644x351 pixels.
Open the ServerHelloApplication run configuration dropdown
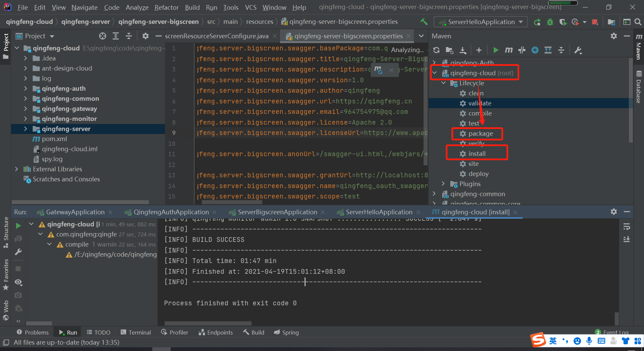pyautogui.click(x=481, y=22)
